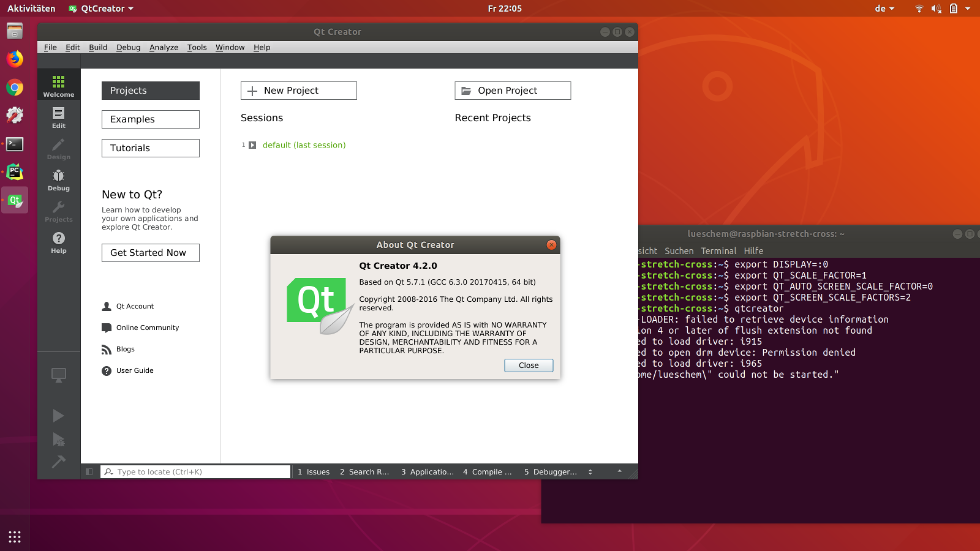
Task: Open default (last session) link
Action: pyautogui.click(x=304, y=145)
